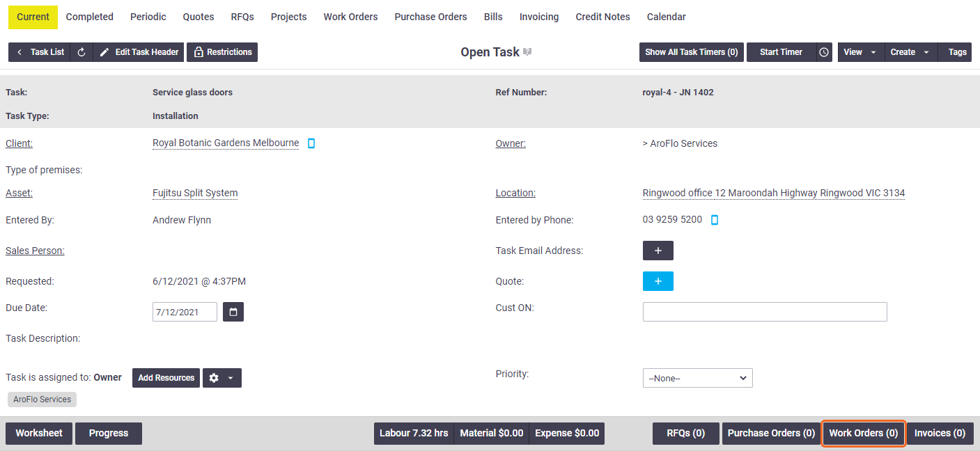Open the Projects tab
This screenshot has height=451, width=980.
tap(289, 17)
